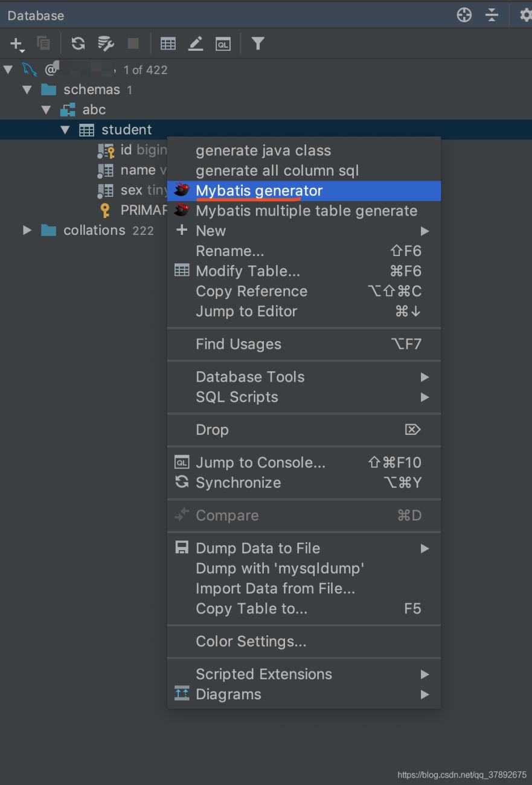Collapse the student table arrow

tap(65, 130)
